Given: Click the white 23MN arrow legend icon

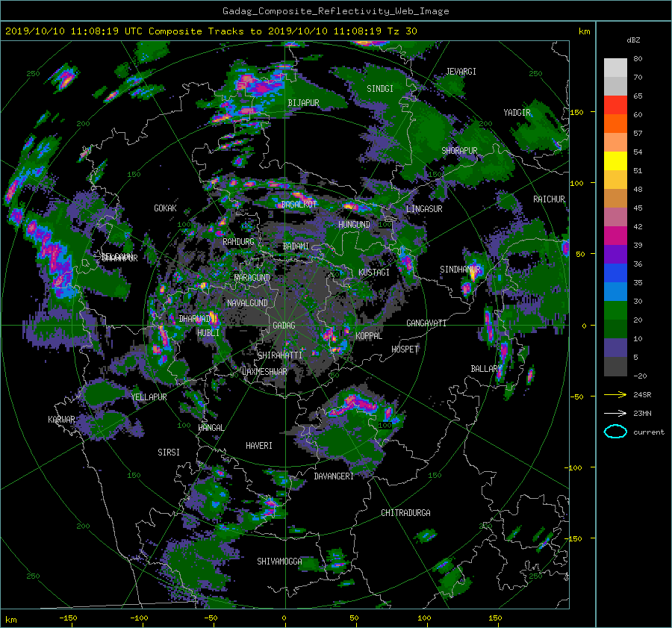Looking at the screenshot, I should (615, 413).
